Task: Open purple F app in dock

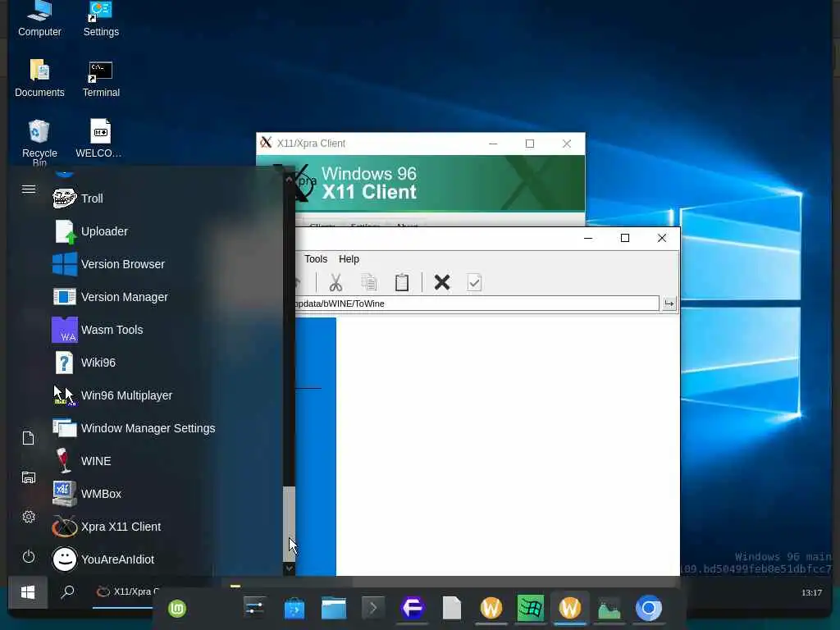Action: [413, 608]
